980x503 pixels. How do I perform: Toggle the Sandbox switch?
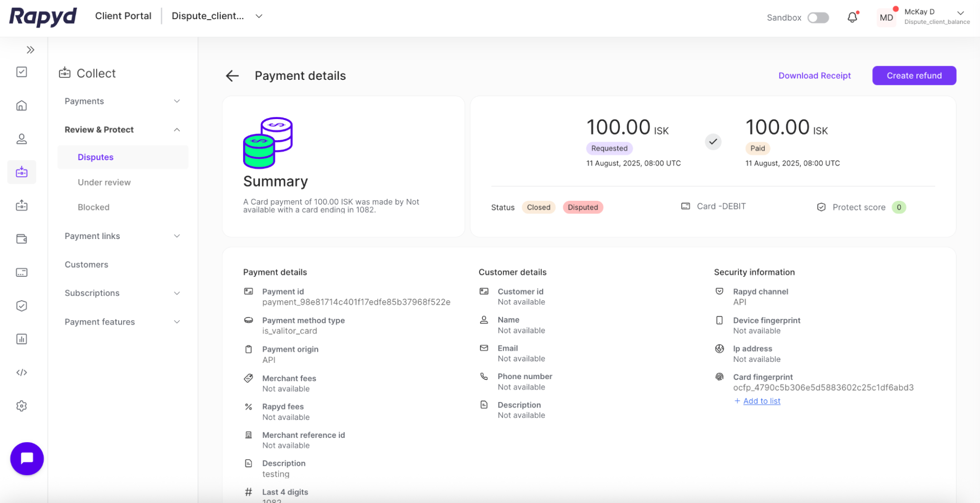click(818, 18)
